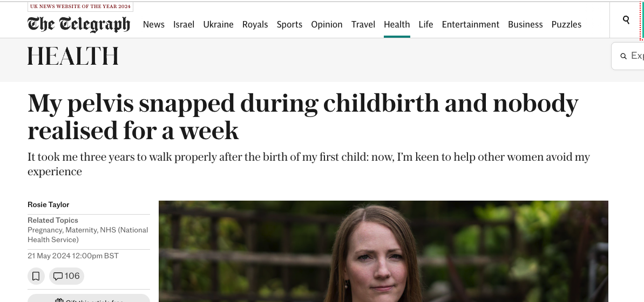Bookmark this article with the save icon

click(36, 276)
